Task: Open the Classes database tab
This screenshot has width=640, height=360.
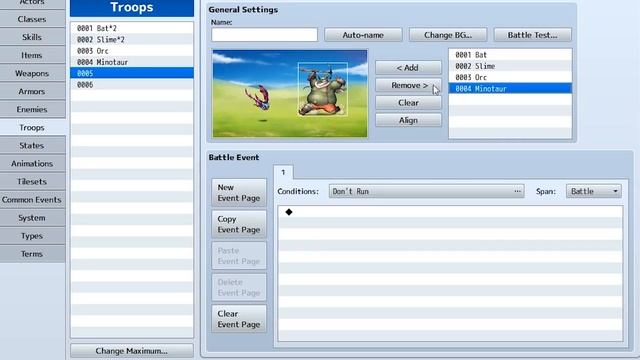Action: tap(32, 19)
